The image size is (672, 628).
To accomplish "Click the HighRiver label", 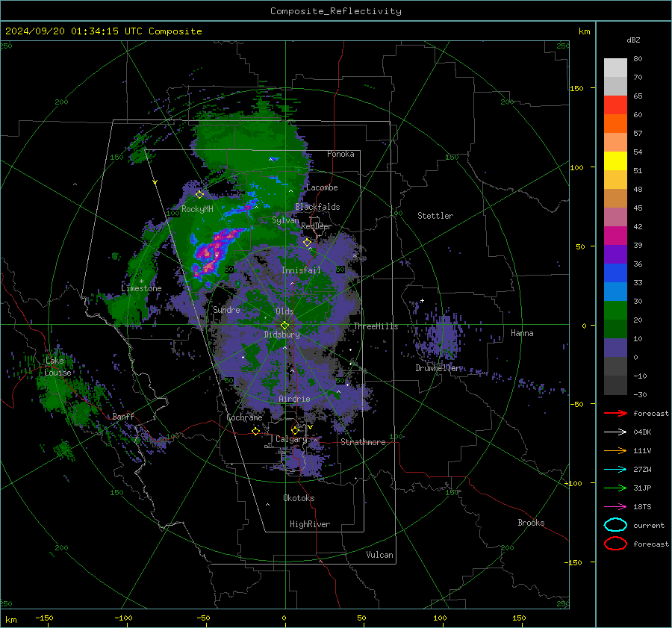I will click(310, 524).
